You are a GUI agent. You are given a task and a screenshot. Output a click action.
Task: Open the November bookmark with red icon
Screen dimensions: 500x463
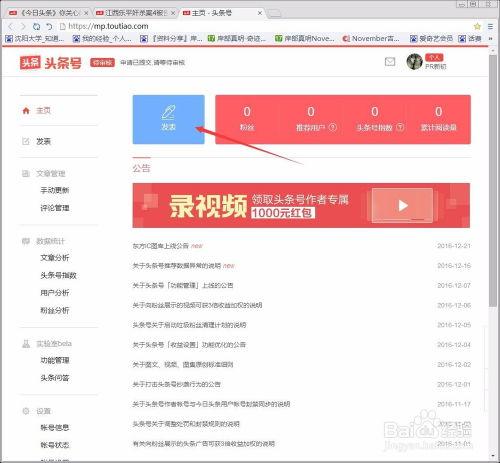pyautogui.click(x=371, y=39)
